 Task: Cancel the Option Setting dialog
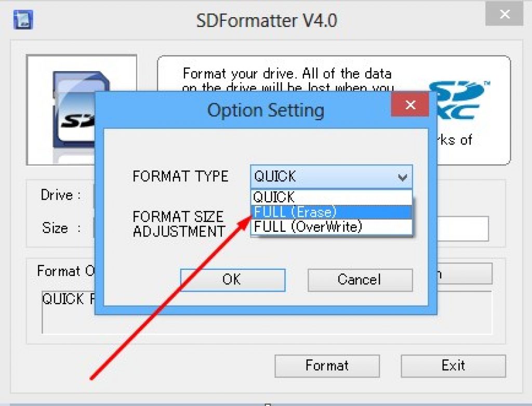click(x=360, y=280)
